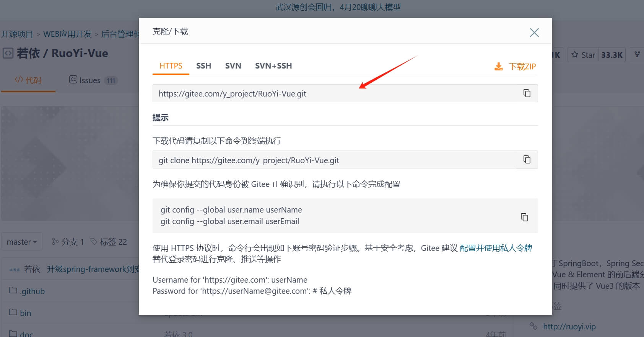Image resolution: width=644 pixels, height=337 pixels.
Task: Click the Password for userName@gitee.com text line
Action: 252,291
